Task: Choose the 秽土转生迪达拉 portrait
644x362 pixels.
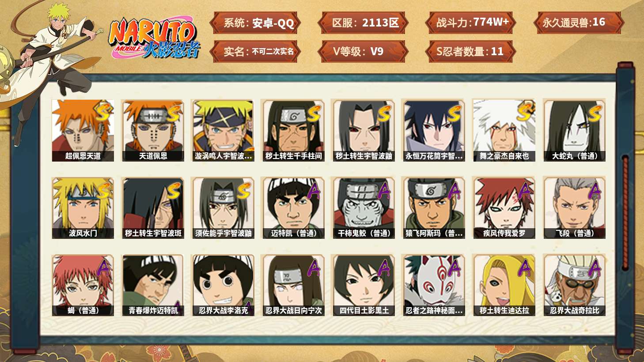Action: point(504,285)
